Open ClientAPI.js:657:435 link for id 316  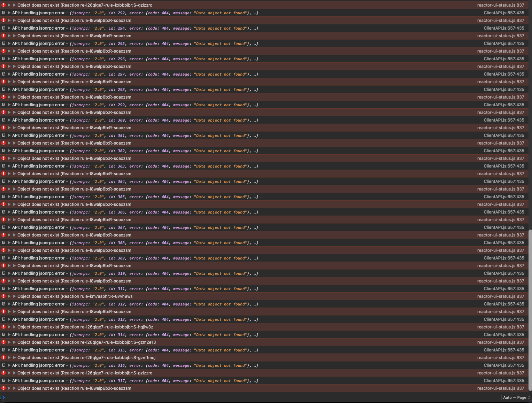(504, 365)
